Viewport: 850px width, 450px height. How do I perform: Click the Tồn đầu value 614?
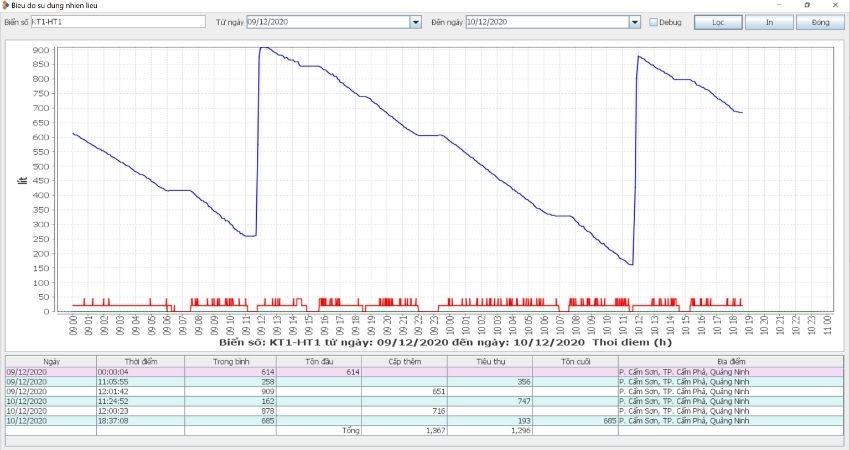[x=353, y=372]
